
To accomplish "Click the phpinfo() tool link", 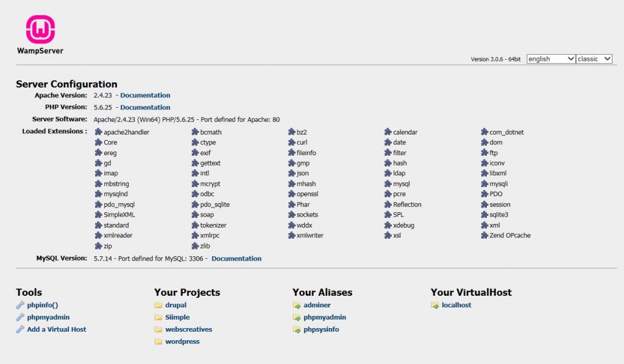I will 43,305.
